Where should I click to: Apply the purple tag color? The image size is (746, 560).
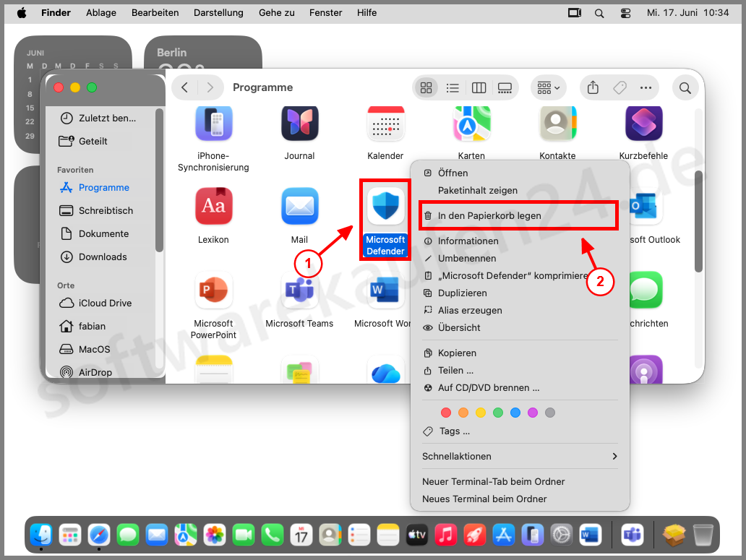tap(533, 413)
